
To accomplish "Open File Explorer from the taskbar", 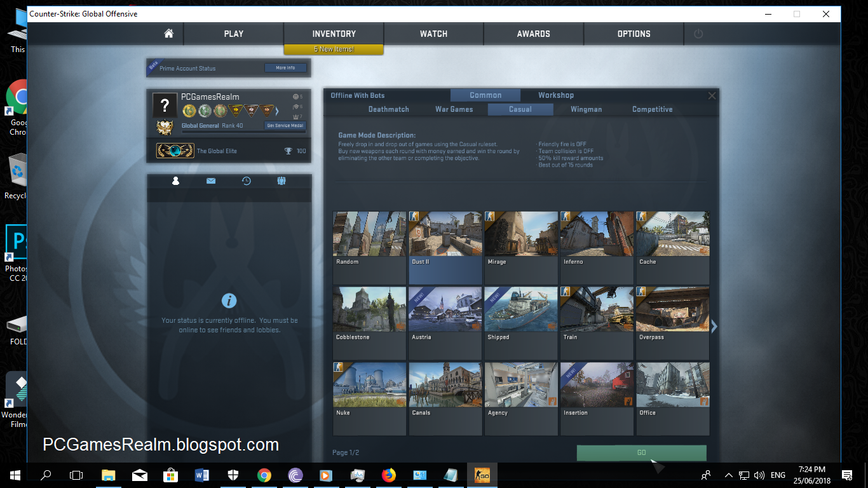I will pyautogui.click(x=109, y=475).
